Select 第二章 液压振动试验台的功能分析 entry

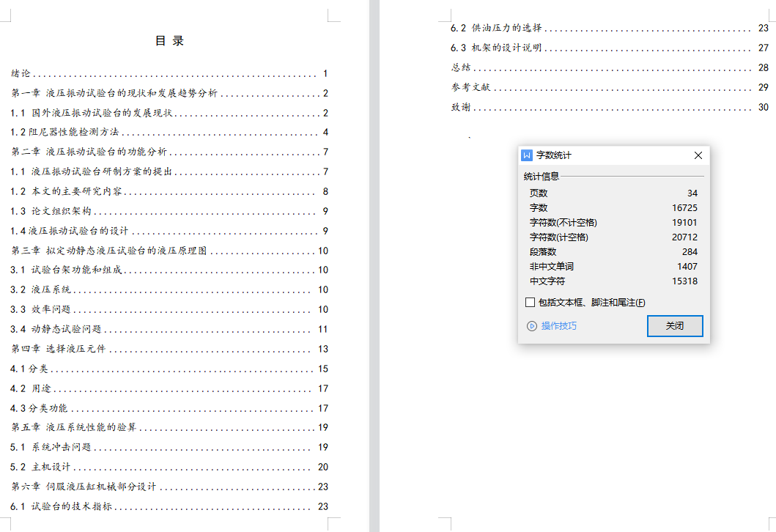(x=89, y=152)
